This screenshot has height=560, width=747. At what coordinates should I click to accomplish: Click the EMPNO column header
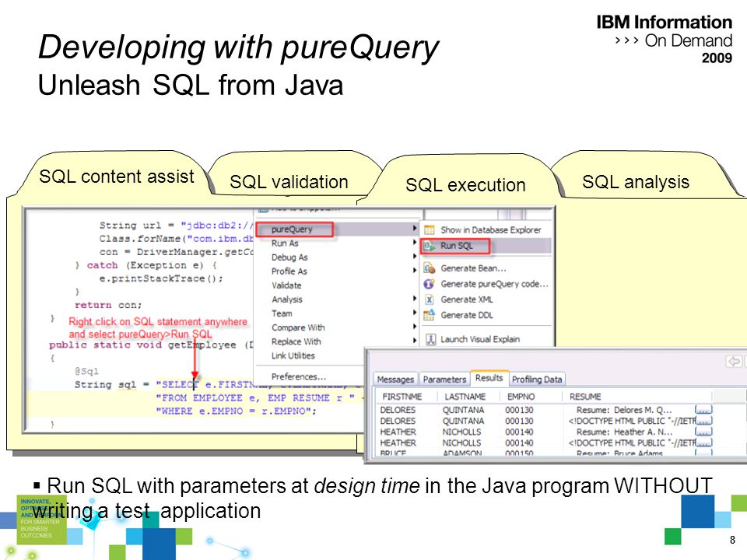(x=521, y=396)
